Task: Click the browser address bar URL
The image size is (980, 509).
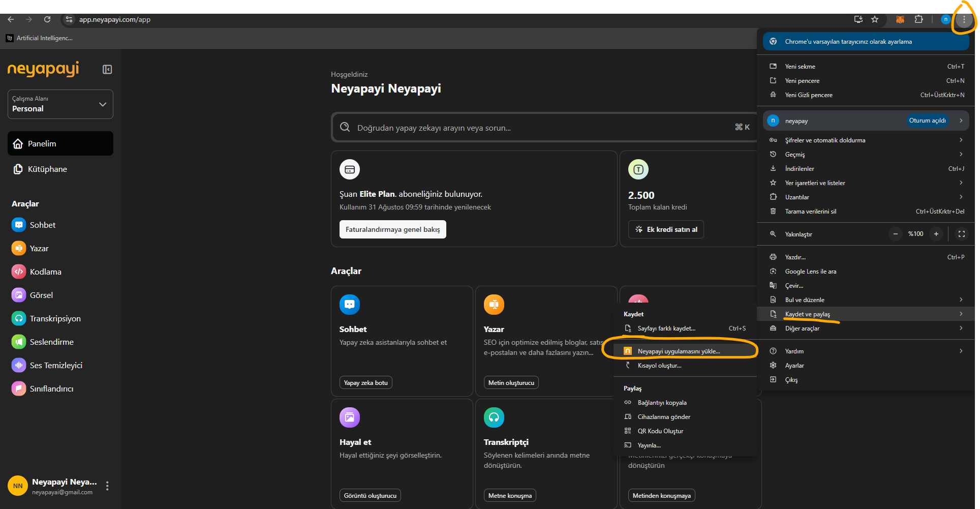Action: [x=115, y=19]
